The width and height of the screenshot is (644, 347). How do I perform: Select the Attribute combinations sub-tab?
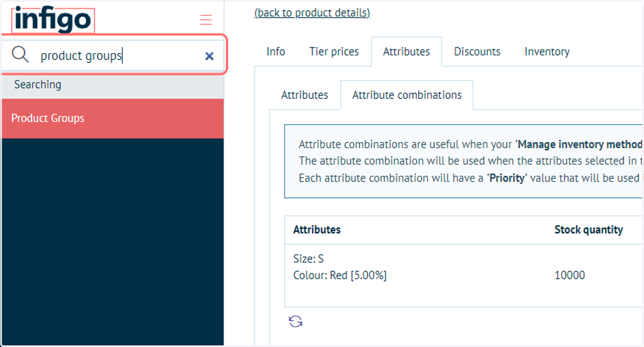tap(407, 95)
